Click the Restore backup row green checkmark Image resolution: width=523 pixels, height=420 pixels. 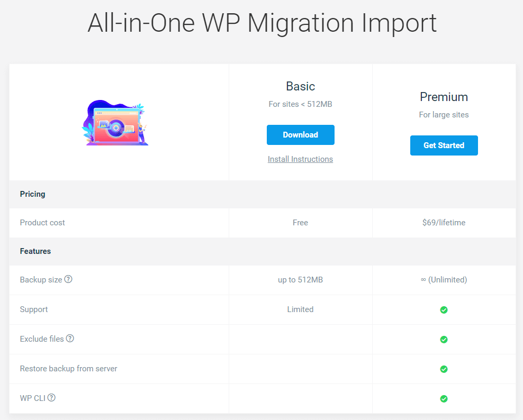coord(444,369)
